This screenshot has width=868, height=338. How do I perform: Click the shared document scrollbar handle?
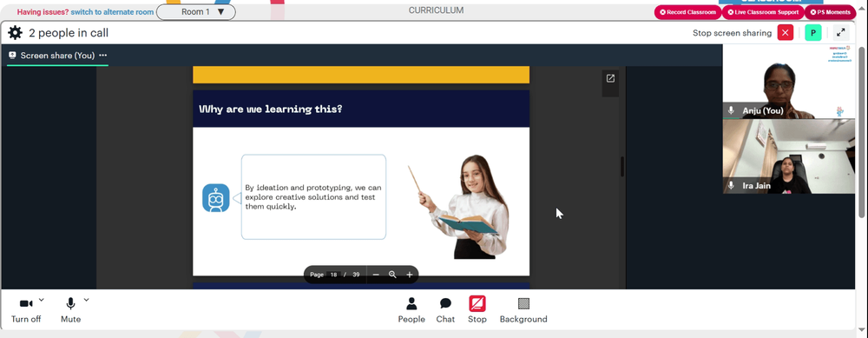pos(622,166)
